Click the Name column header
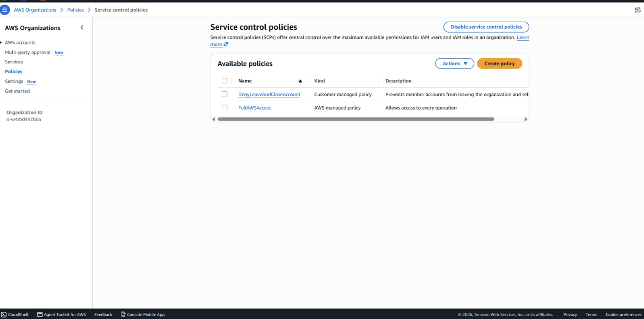Image resolution: width=644 pixels, height=319 pixels. pos(245,81)
